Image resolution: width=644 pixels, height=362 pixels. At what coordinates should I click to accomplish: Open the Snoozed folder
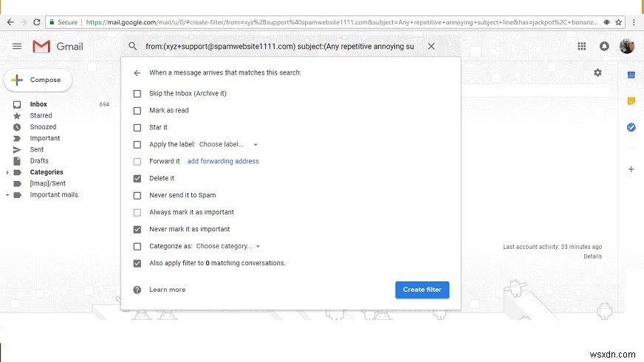(x=43, y=127)
